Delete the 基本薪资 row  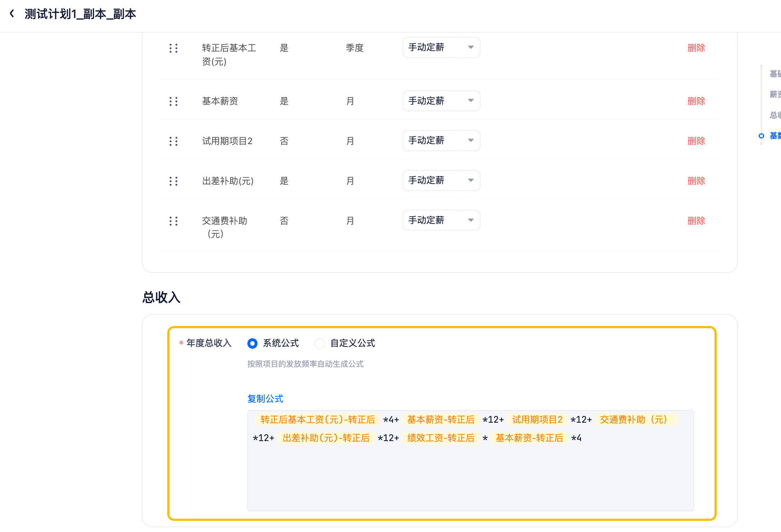(x=696, y=101)
